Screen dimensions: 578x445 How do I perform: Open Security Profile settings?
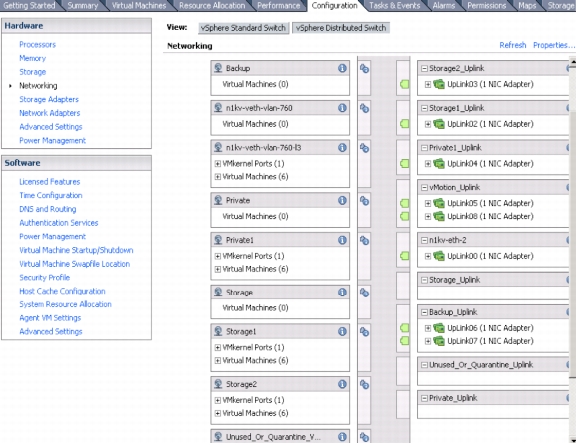(x=45, y=278)
